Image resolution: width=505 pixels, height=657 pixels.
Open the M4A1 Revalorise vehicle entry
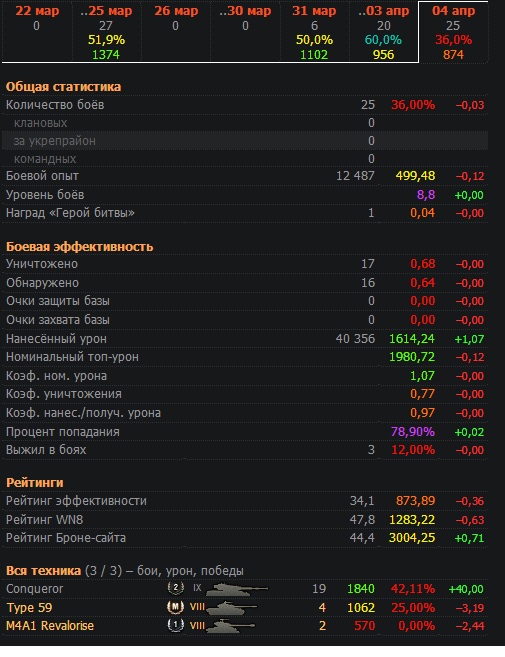point(50,626)
